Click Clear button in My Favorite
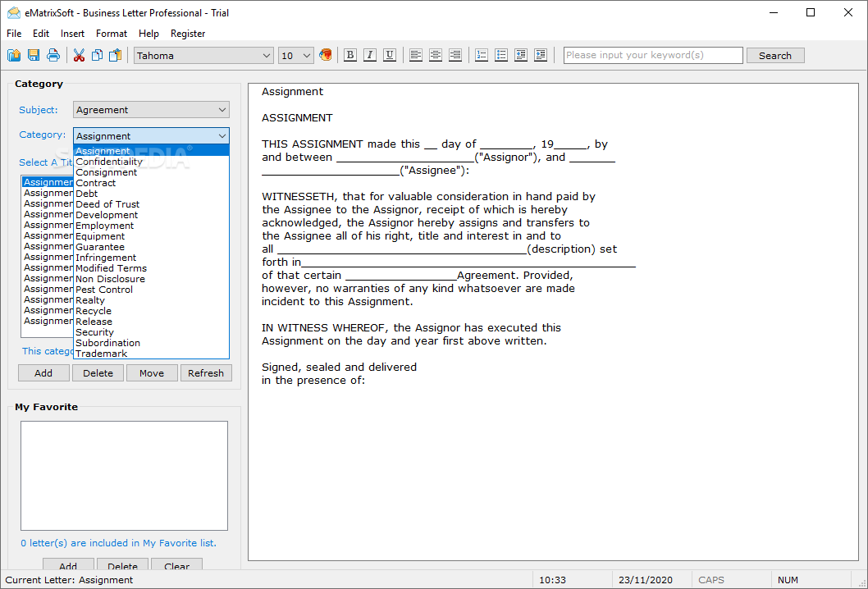The image size is (868, 589). pyautogui.click(x=176, y=564)
